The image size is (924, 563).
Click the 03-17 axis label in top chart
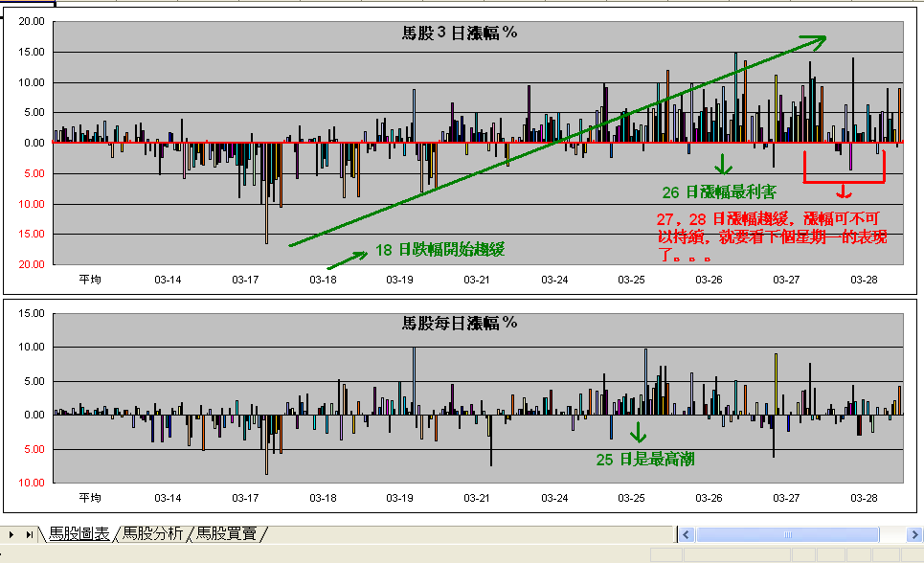coord(245,280)
